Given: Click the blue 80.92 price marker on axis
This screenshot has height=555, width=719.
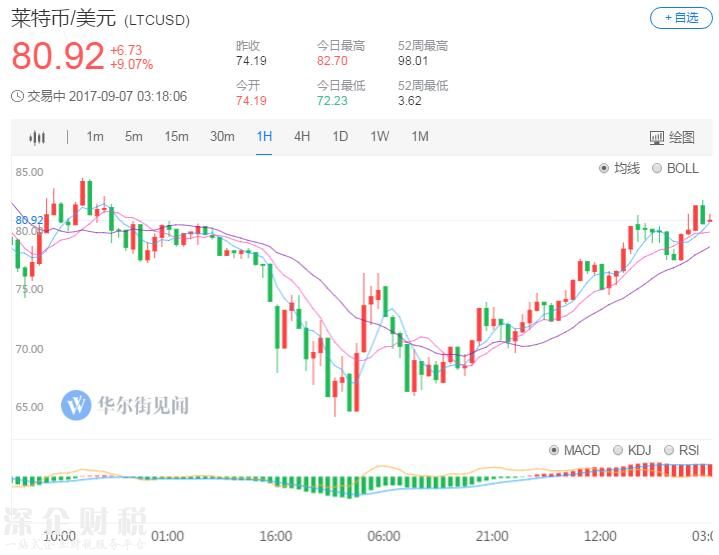Looking at the screenshot, I should 29,220.
